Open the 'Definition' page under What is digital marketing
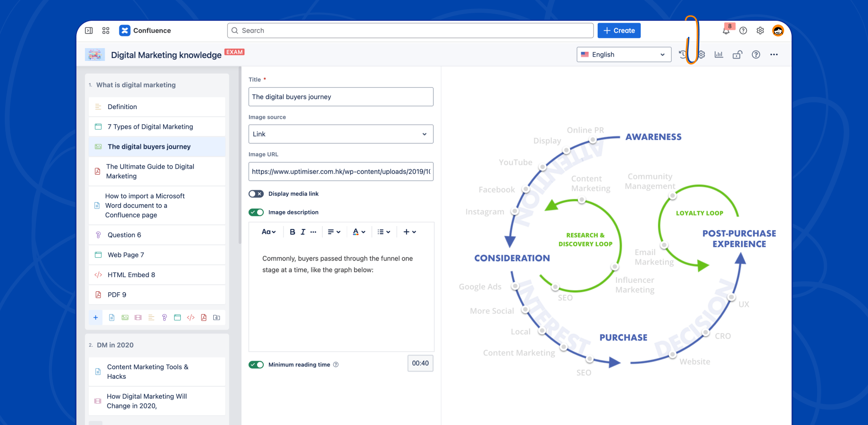The image size is (868, 425). [x=122, y=107]
